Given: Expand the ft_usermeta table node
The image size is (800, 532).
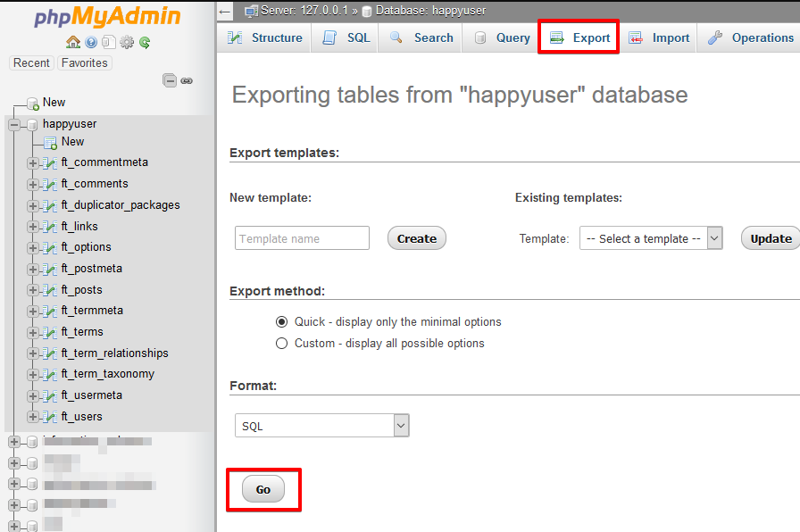Looking at the screenshot, I should [x=33, y=395].
